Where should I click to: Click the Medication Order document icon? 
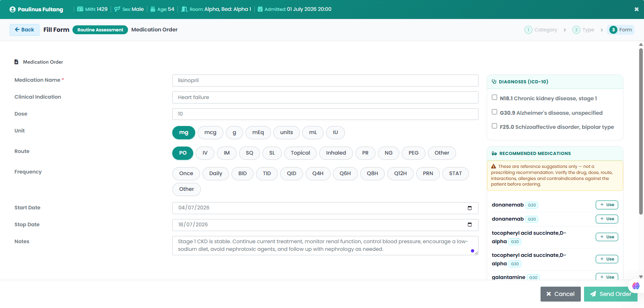[x=17, y=62]
